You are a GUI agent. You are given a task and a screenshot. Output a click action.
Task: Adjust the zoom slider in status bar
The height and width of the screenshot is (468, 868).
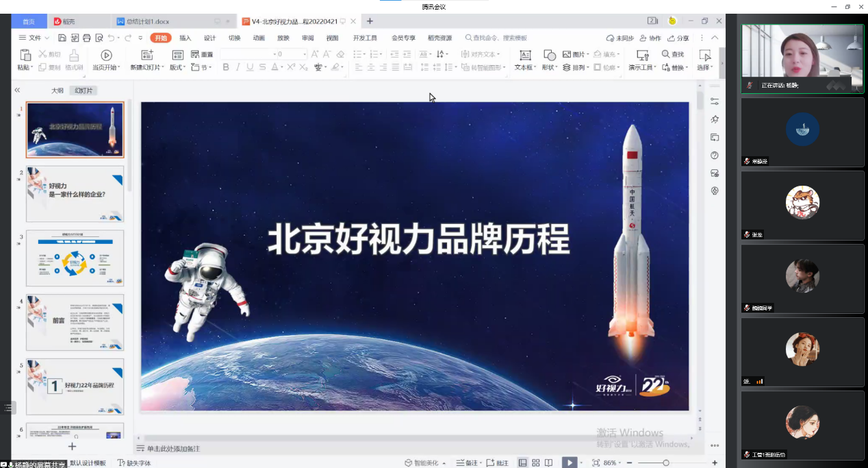click(x=665, y=463)
